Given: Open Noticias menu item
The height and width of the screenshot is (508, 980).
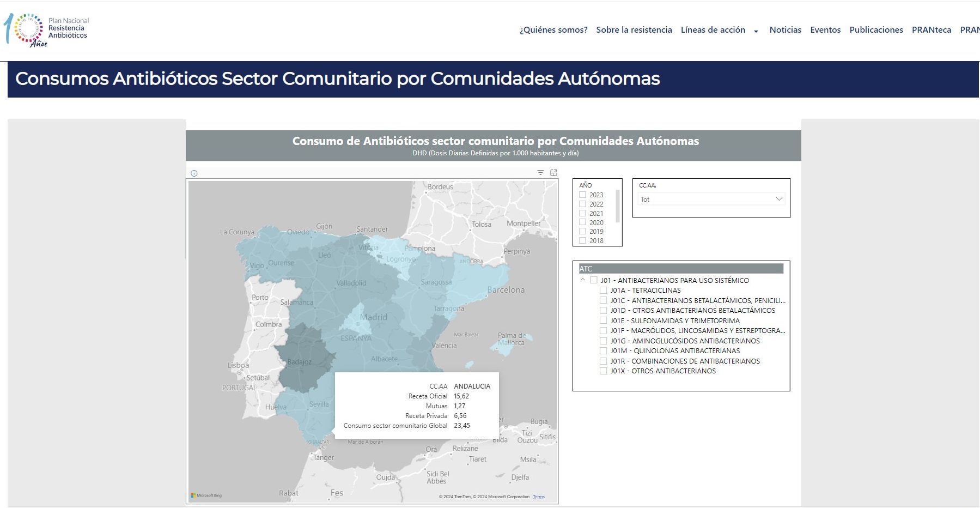Looking at the screenshot, I should coord(786,30).
